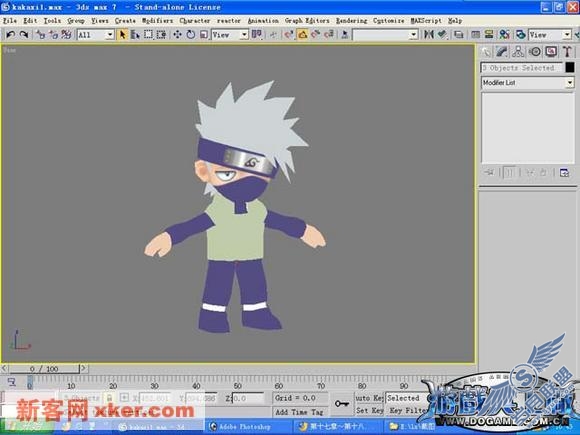Click the Use Pivot Point Center icon

[x=257, y=35]
